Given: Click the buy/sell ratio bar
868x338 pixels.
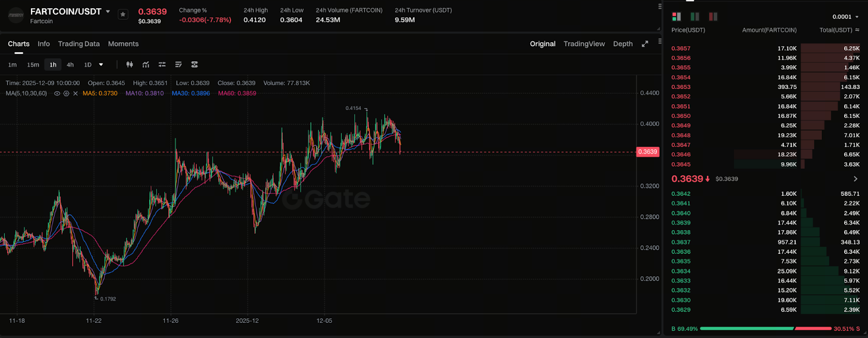Looking at the screenshot, I should (x=765, y=329).
